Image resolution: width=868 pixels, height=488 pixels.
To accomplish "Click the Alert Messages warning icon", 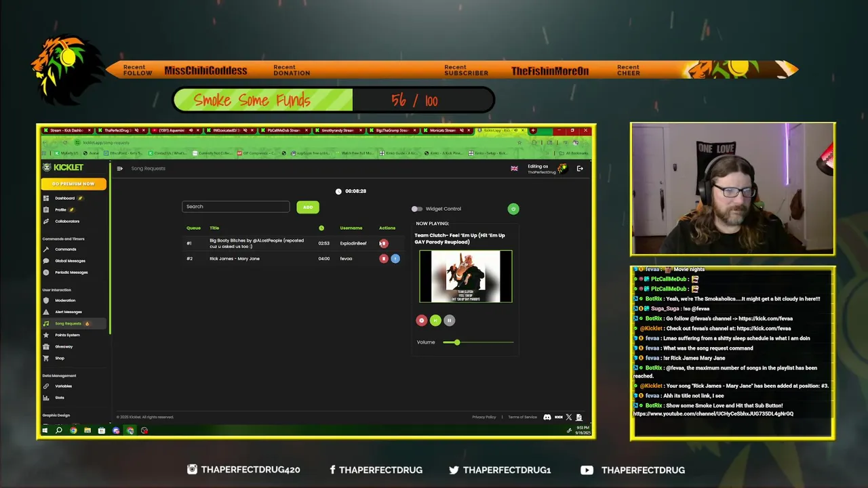I will (46, 312).
